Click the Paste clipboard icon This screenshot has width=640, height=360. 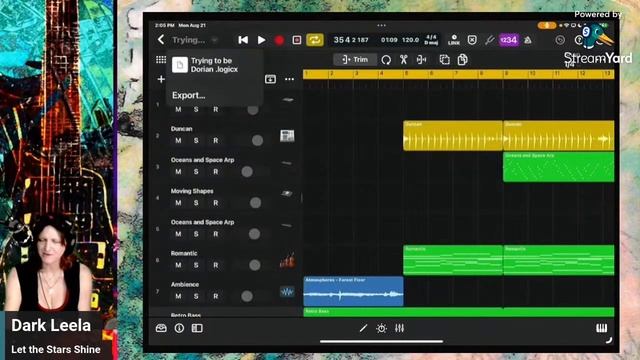[462, 60]
